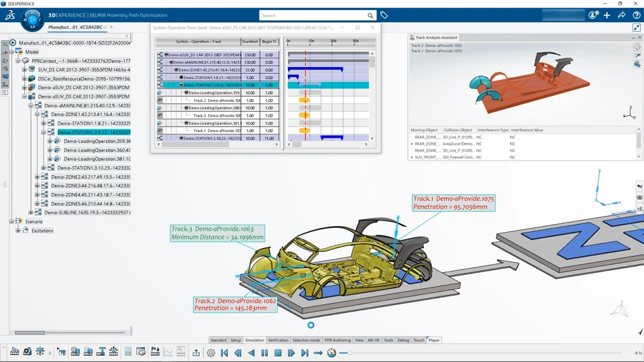Click the third simulation toolbar network icon
Screen dimensions: 644x362
point(40,351)
